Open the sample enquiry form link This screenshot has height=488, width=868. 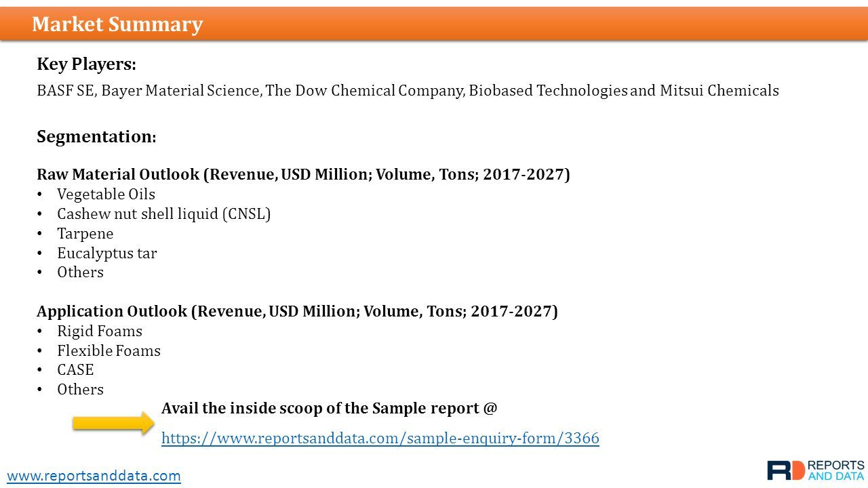point(380,439)
